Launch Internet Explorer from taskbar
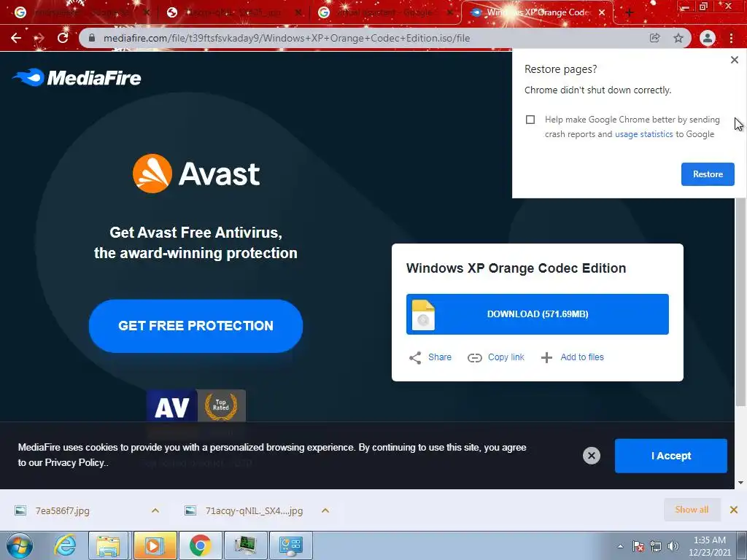 pos(65,545)
